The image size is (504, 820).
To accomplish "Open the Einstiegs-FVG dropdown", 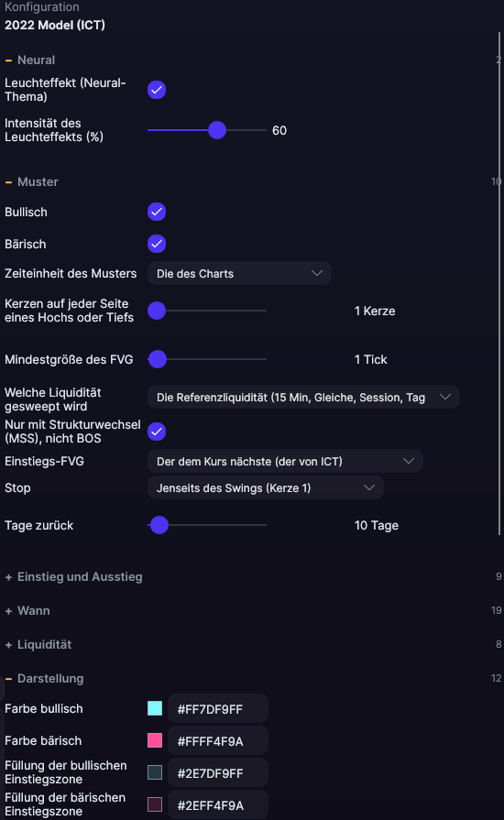I will [286, 461].
